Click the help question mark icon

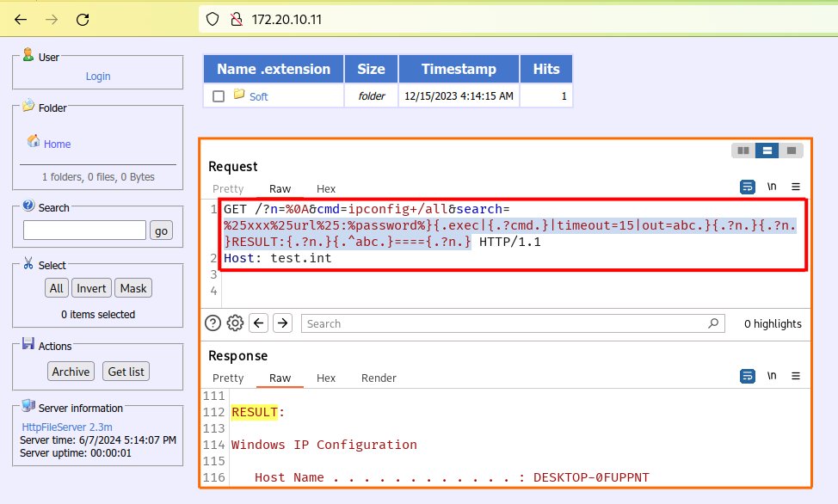[213, 323]
